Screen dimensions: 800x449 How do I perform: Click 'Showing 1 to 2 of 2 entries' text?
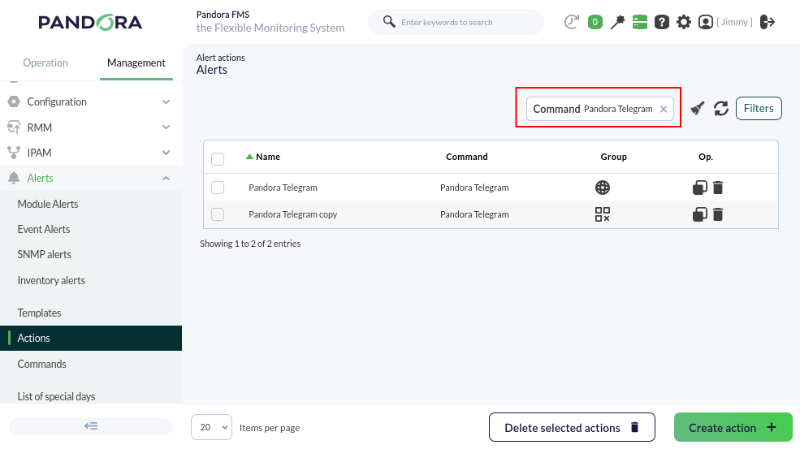[250, 243]
